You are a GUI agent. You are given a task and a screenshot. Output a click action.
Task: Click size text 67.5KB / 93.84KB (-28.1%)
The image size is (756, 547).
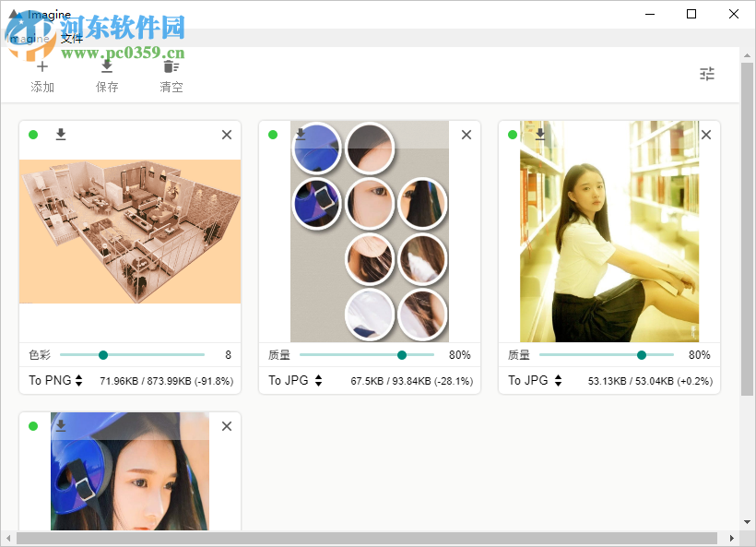pyautogui.click(x=412, y=381)
